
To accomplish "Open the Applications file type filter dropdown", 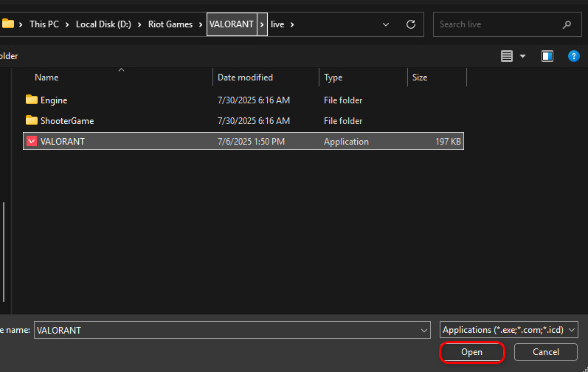I will coord(508,330).
